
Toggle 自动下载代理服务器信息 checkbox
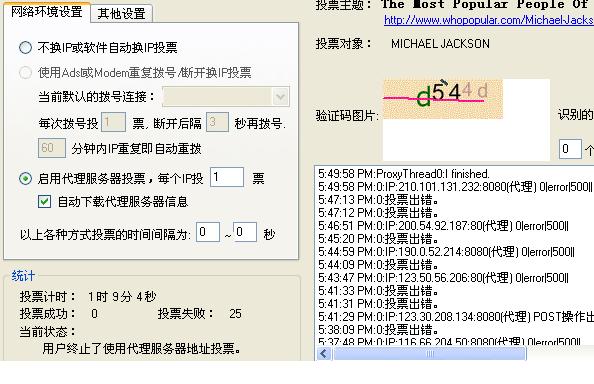click(x=44, y=201)
